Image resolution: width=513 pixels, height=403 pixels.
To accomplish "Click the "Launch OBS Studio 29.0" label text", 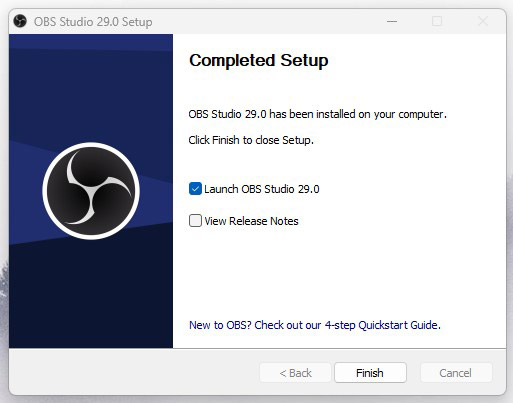I will 262,189.
